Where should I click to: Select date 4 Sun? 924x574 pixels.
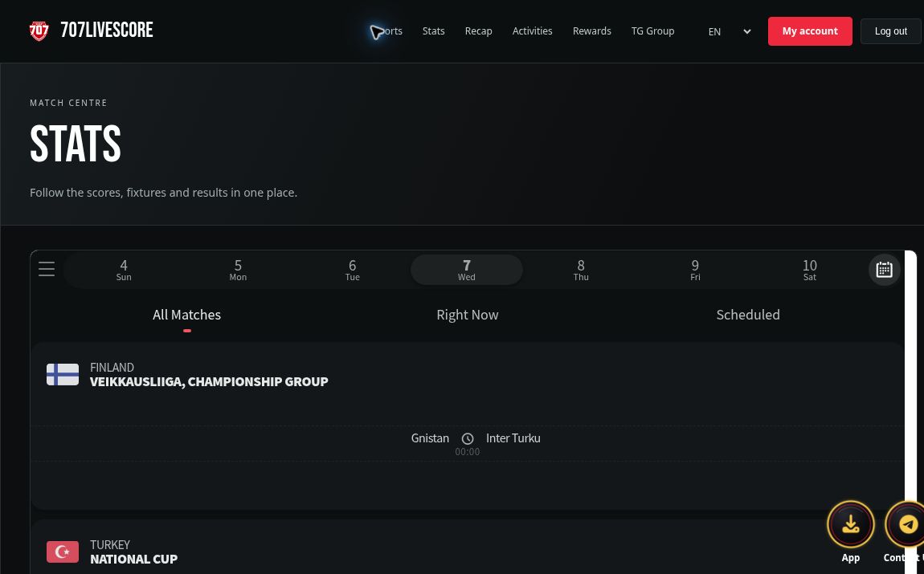(124, 270)
